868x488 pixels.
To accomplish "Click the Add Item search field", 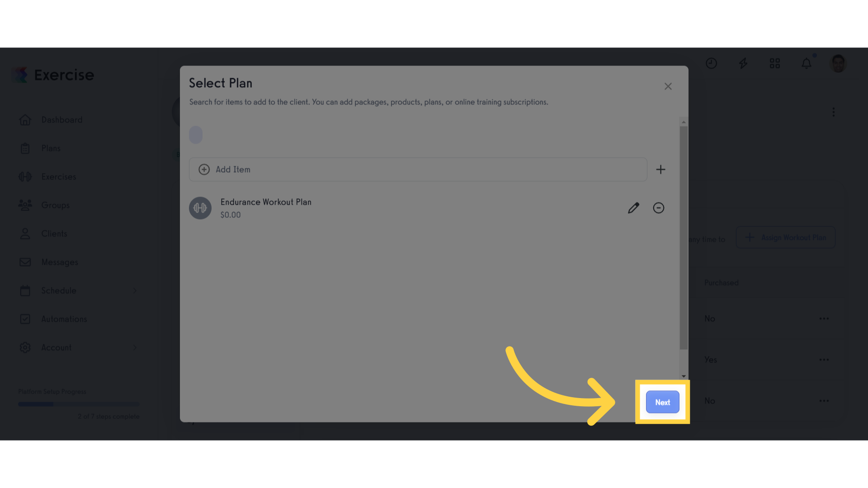I will 418,169.
